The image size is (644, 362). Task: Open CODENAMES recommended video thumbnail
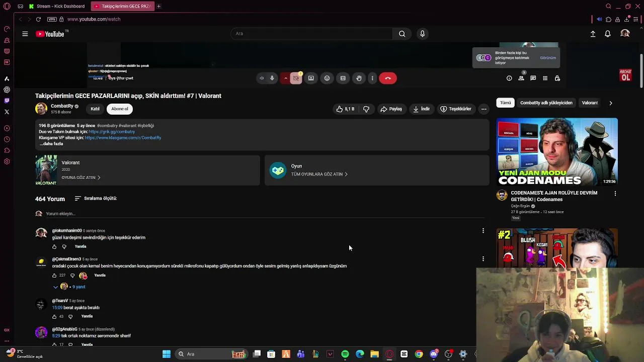click(557, 152)
